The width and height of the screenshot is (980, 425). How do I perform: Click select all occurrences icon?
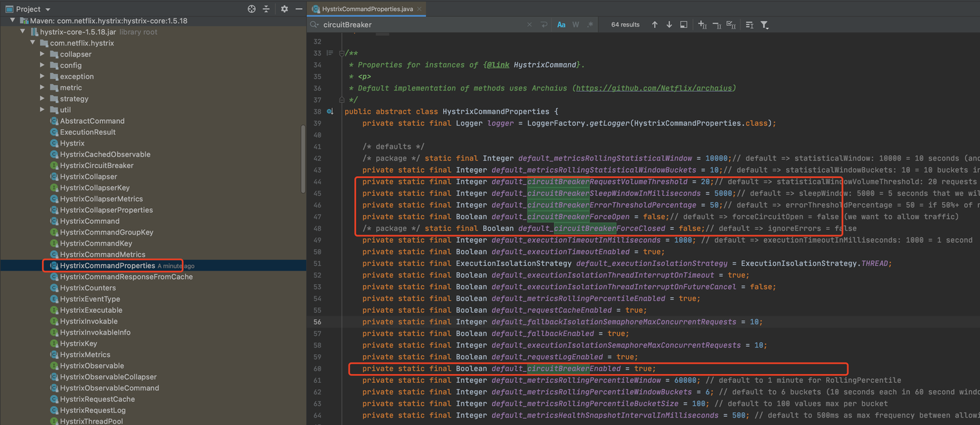pos(732,24)
